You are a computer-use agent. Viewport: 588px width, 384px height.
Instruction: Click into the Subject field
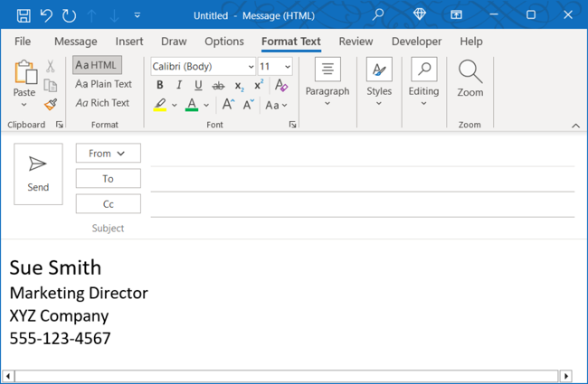pos(362,229)
